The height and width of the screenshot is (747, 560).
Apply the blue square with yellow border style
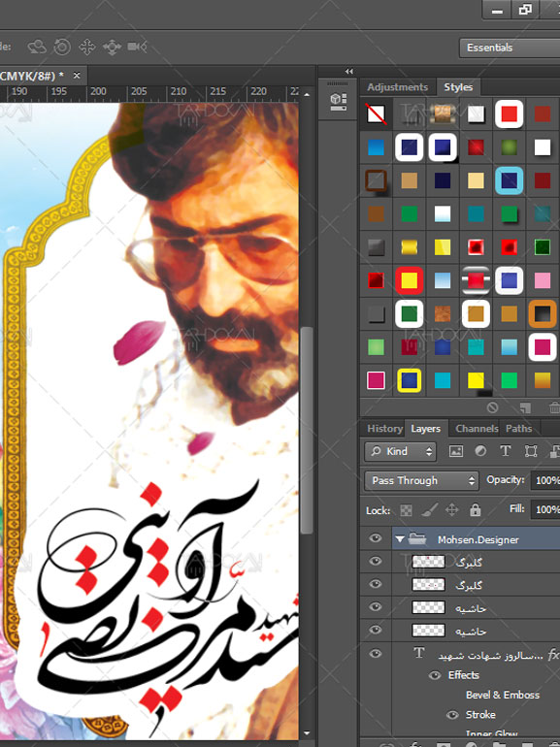[409, 380]
